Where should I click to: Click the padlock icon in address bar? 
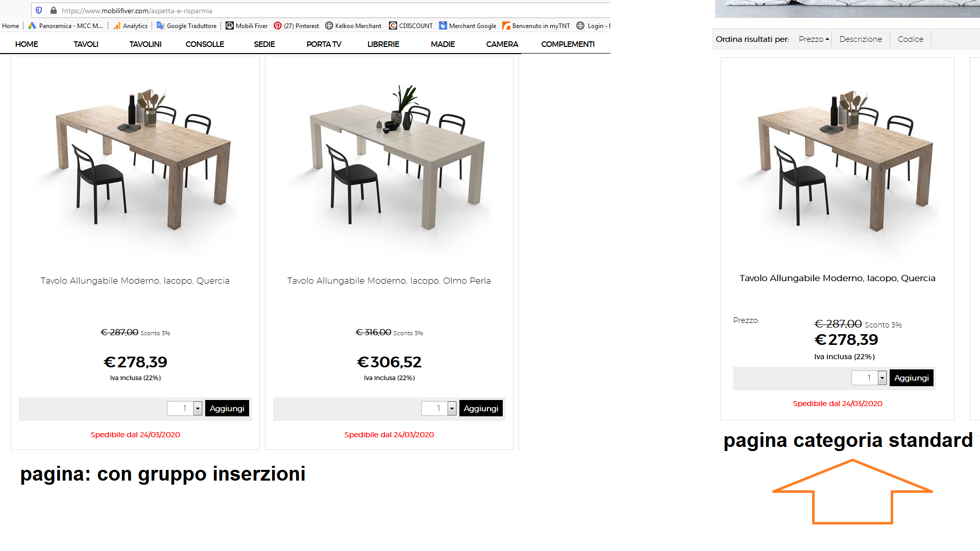(x=53, y=10)
